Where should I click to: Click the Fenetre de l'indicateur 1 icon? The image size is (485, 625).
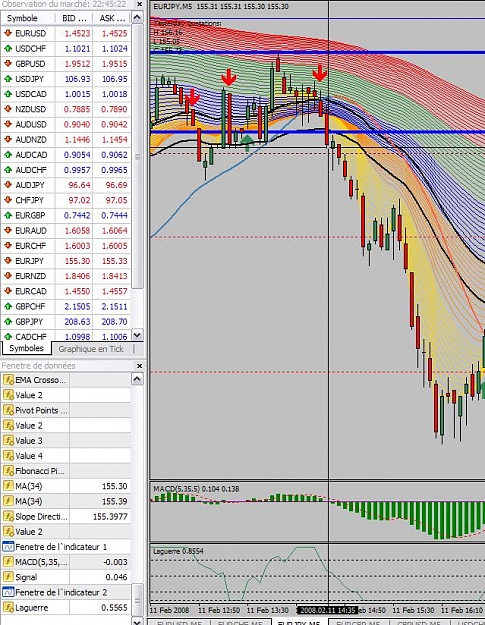point(8,546)
